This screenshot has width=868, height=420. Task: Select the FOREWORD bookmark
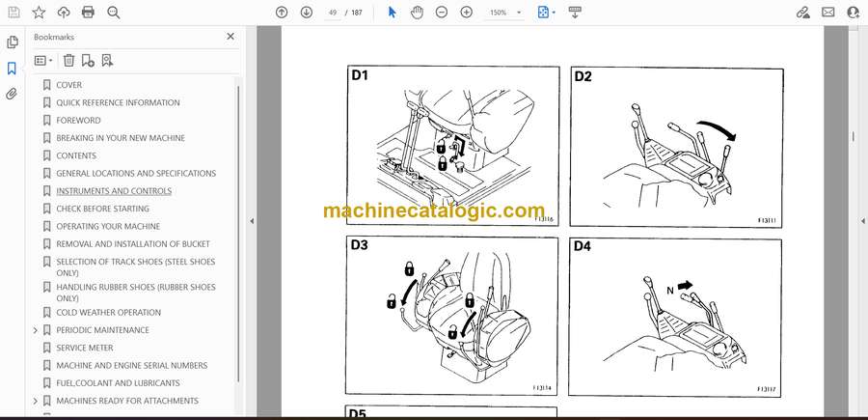[79, 121]
